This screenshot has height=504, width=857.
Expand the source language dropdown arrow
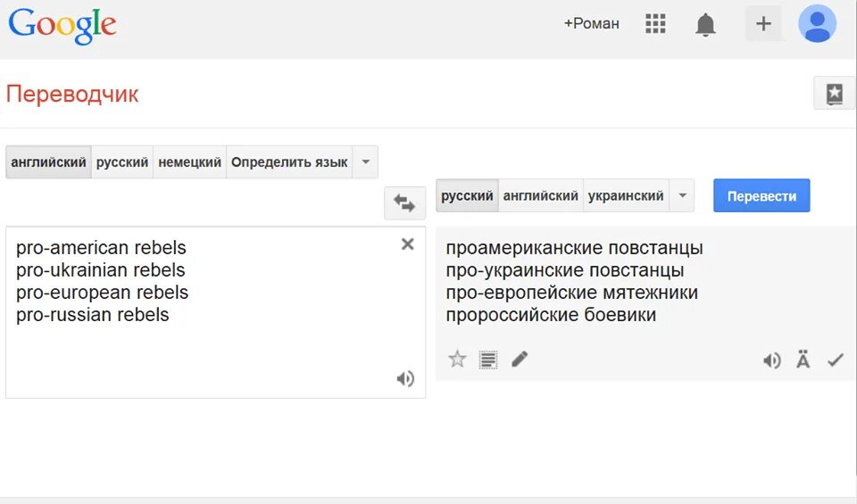(366, 162)
